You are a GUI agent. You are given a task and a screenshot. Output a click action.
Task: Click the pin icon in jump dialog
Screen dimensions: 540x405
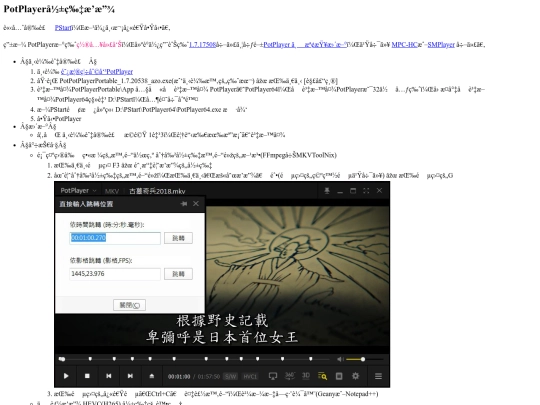click(184, 204)
